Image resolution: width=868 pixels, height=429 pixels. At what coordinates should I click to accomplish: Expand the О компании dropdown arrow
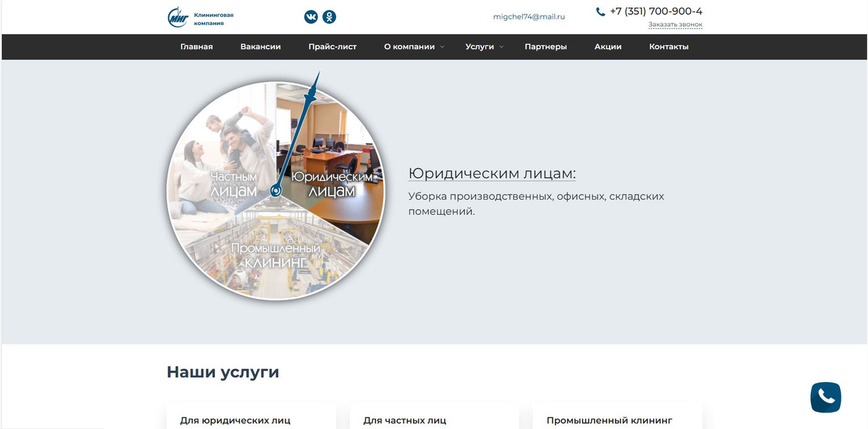tap(442, 47)
